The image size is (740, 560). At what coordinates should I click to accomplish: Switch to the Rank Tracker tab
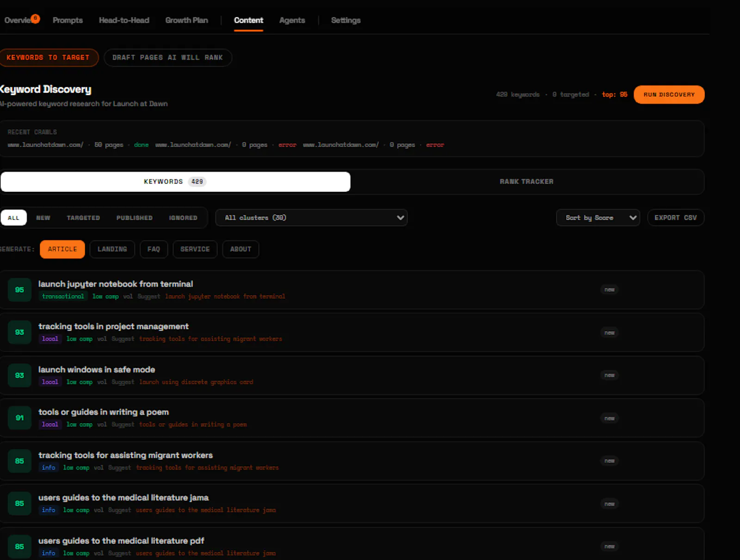[x=526, y=182]
